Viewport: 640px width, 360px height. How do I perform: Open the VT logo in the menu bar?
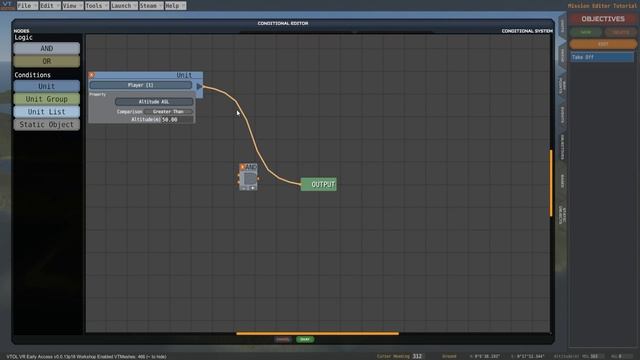point(7,5)
